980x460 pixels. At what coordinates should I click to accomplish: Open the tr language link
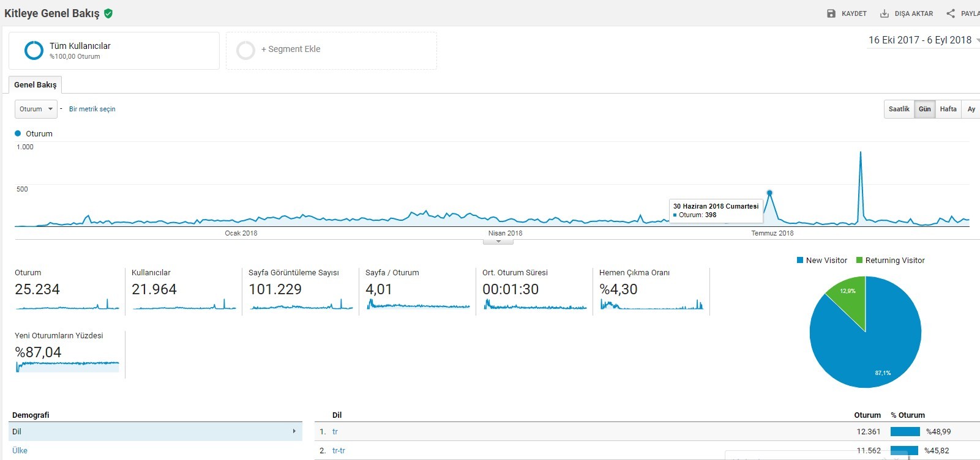click(x=335, y=431)
